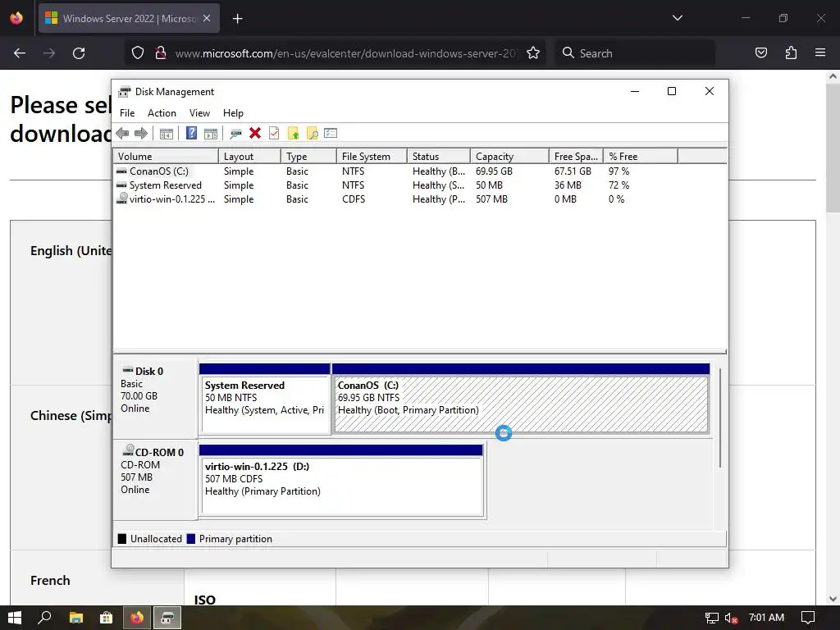Click the disk graphical view vertical scrollbar

pyautogui.click(x=720, y=418)
